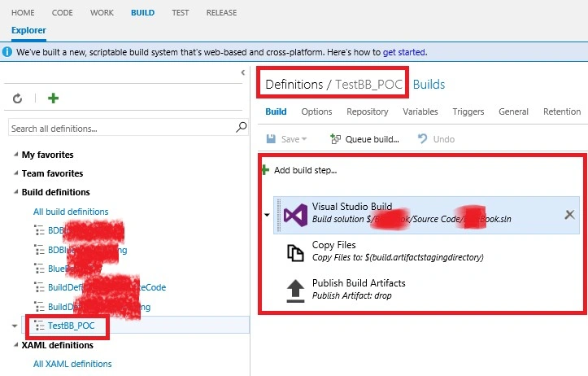This screenshot has height=376, width=588.
Task: Click the info icon in the banner
Action: tap(7, 52)
